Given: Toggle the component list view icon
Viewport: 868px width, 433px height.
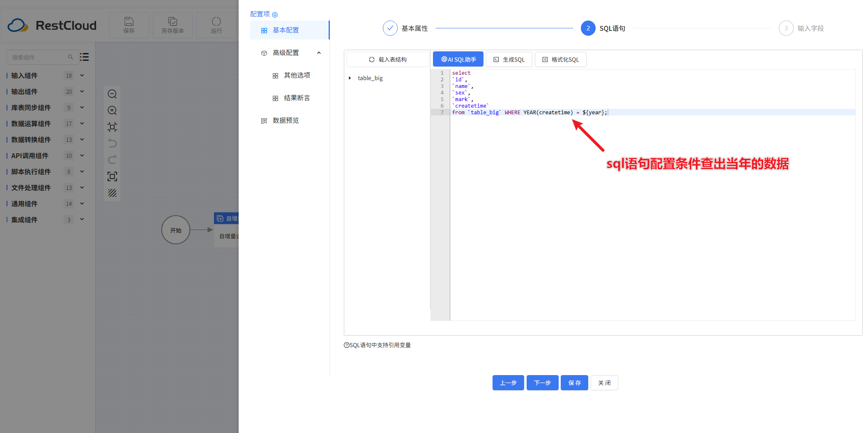Looking at the screenshot, I should coord(85,57).
